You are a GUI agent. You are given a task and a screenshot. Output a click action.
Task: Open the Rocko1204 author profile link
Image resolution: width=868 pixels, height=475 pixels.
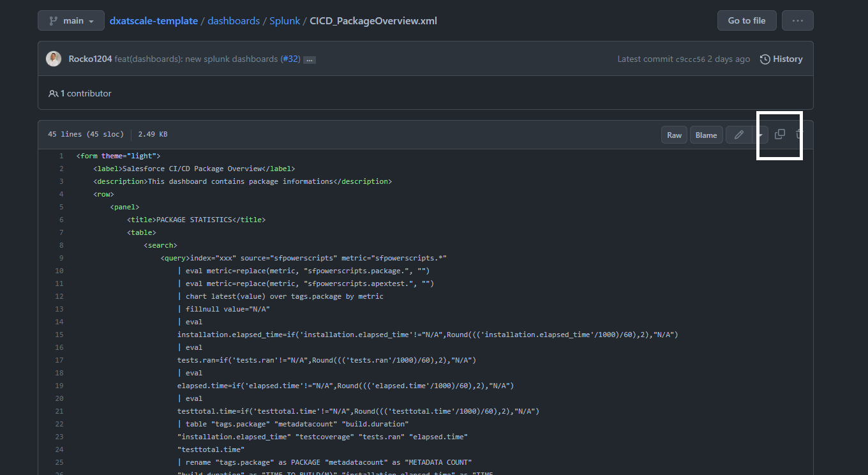pyautogui.click(x=90, y=59)
